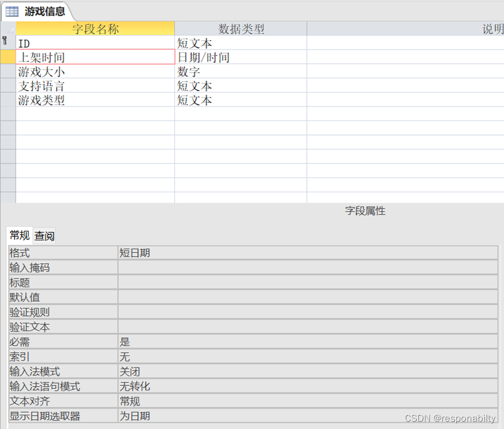Open the 查阅 field properties tab
The width and height of the screenshot is (504, 429).
tap(44, 236)
